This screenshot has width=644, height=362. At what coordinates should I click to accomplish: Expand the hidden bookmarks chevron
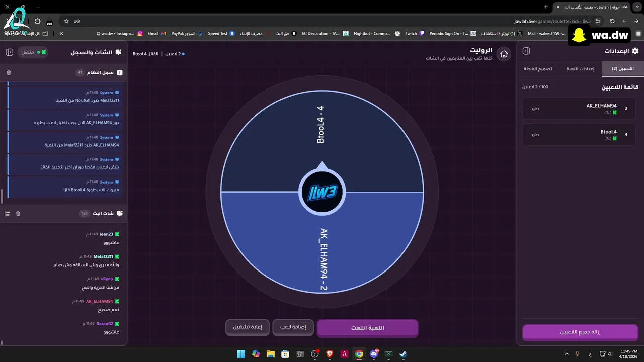(x=61, y=33)
